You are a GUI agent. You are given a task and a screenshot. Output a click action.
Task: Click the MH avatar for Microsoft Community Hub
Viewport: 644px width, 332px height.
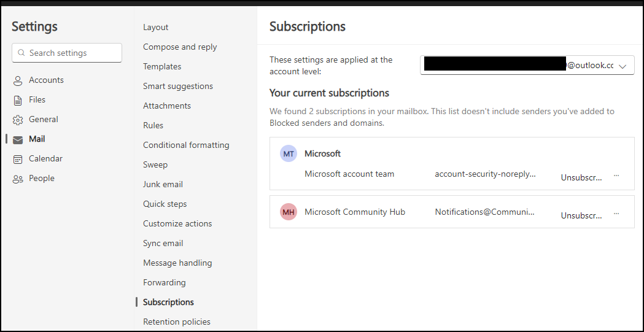tap(289, 212)
